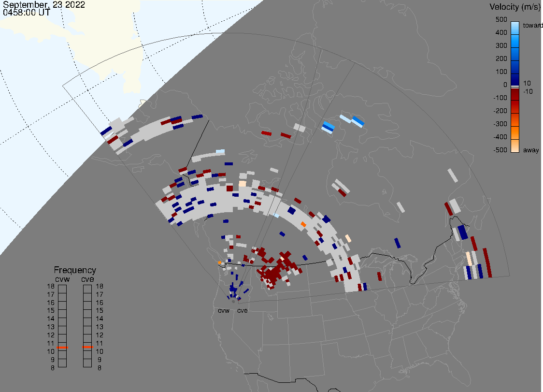The width and height of the screenshot is (543, 392).
Task: Click the red frequency marker on cvw bar
Action: click(x=62, y=347)
